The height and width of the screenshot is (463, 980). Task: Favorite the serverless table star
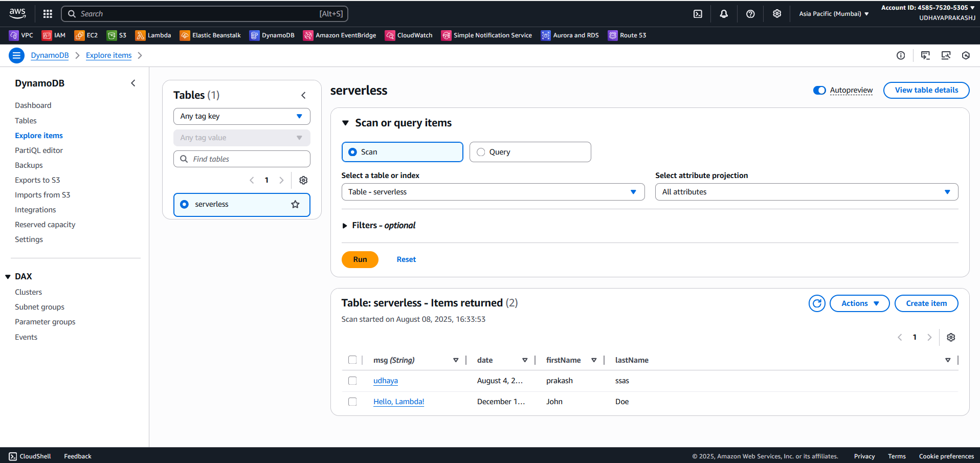pyautogui.click(x=295, y=204)
